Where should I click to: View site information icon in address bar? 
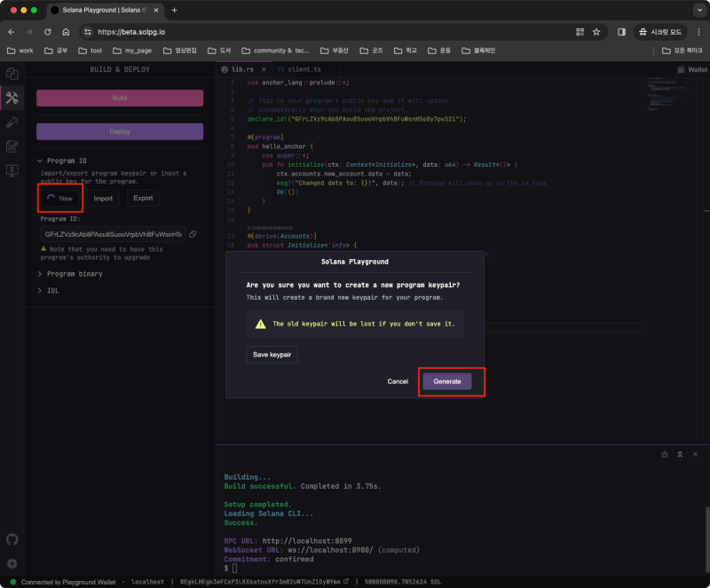[x=88, y=32]
